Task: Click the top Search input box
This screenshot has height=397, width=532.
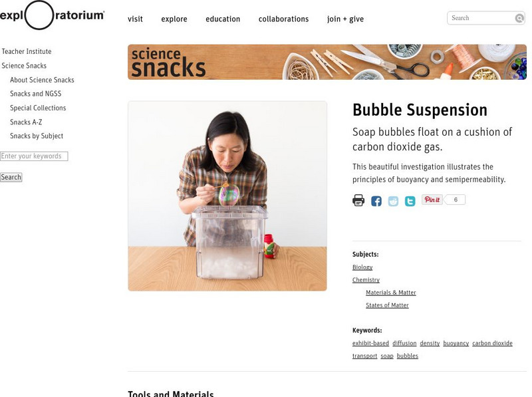Action: (x=480, y=18)
